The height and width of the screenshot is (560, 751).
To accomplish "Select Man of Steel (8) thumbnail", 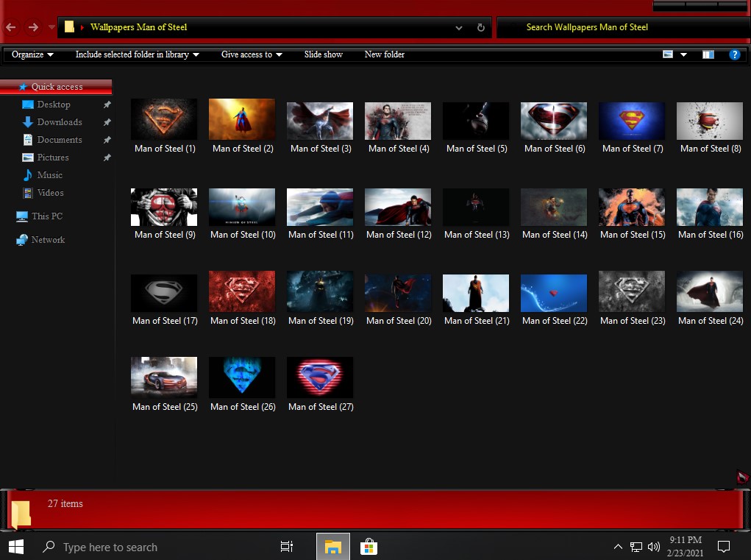I will tap(710, 121).
